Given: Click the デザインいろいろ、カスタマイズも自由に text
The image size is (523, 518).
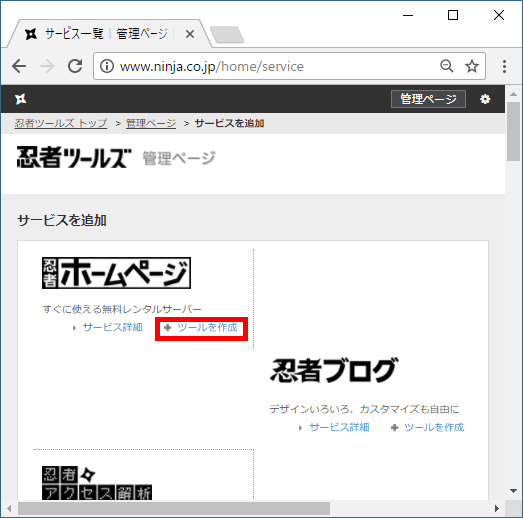Looking at the screenshot, I should [x=364, y=409].
